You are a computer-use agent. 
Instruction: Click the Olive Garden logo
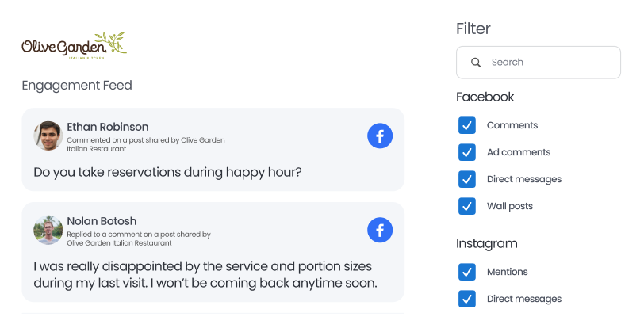[x=74, y=44]
